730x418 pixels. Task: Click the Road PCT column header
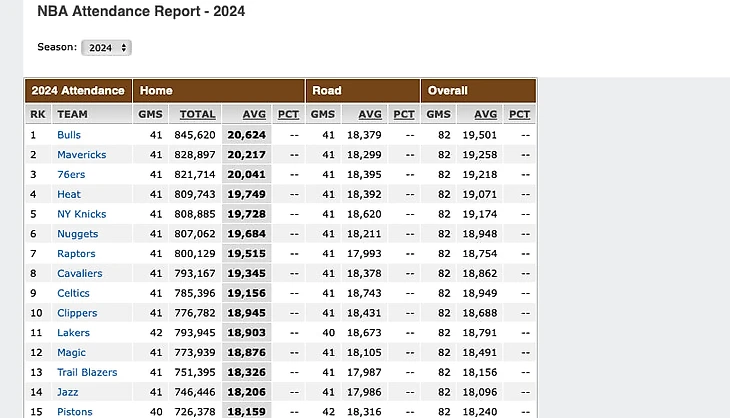tap(404, 114)
